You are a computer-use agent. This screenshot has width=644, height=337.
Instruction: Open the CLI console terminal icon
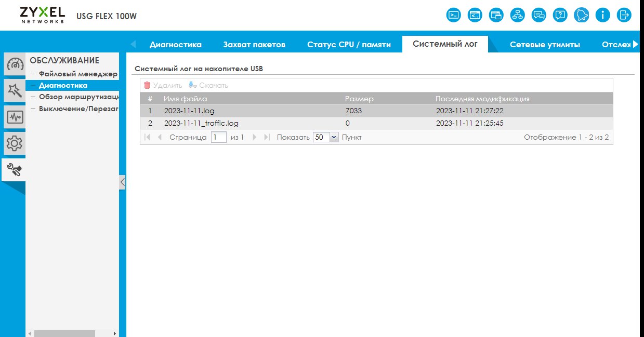click(x=454, y=15)
